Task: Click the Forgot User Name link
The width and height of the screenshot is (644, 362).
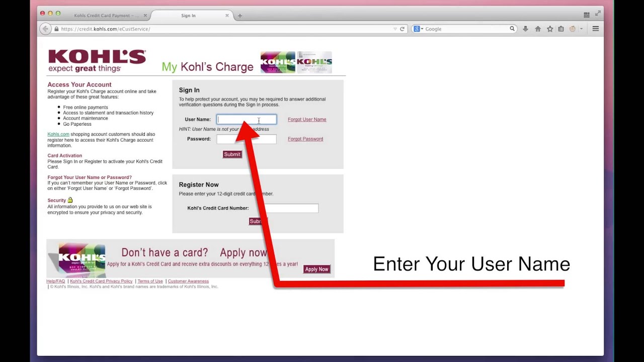Action: tap(307, 120)
